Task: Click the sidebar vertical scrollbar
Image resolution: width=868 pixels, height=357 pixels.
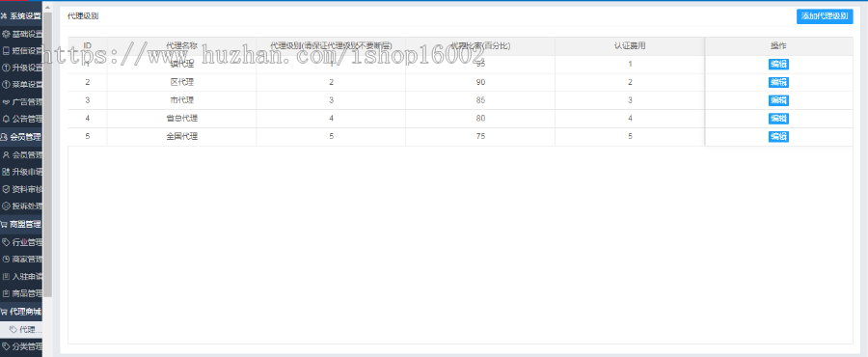Action: point(47,155)
